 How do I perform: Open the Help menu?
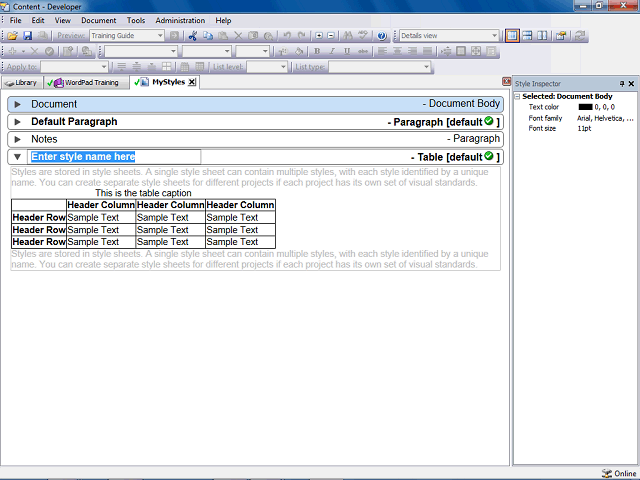point(223,20)
